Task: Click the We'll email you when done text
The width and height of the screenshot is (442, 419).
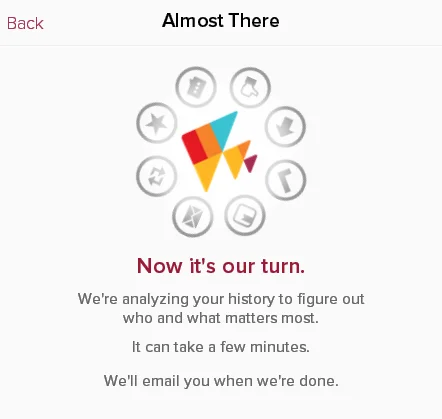Action: [x=221, y=380]
